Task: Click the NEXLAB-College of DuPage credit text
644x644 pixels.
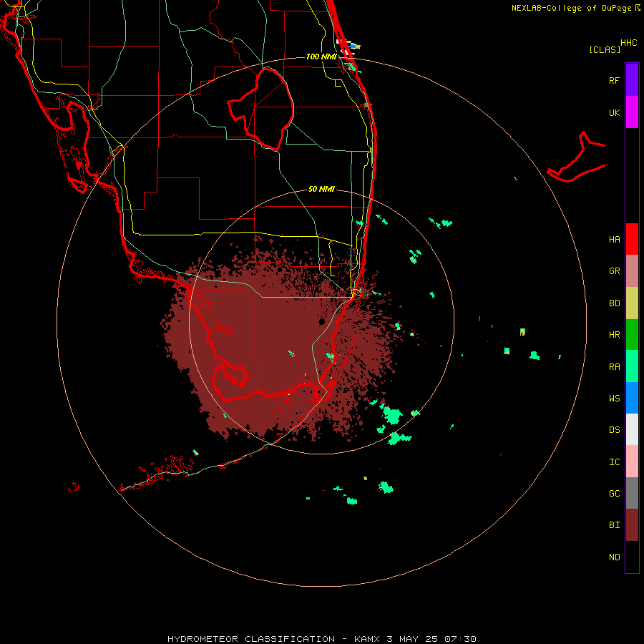Action: pyautogui.click(x=571, y=8)
